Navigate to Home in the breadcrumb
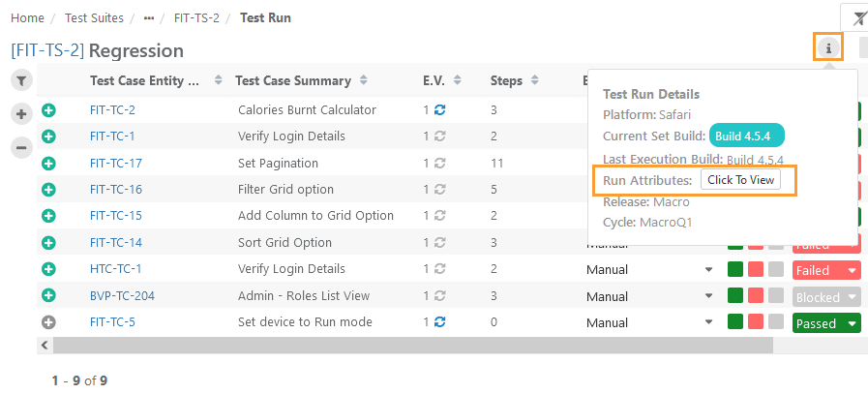 click(x=27, y=17)
